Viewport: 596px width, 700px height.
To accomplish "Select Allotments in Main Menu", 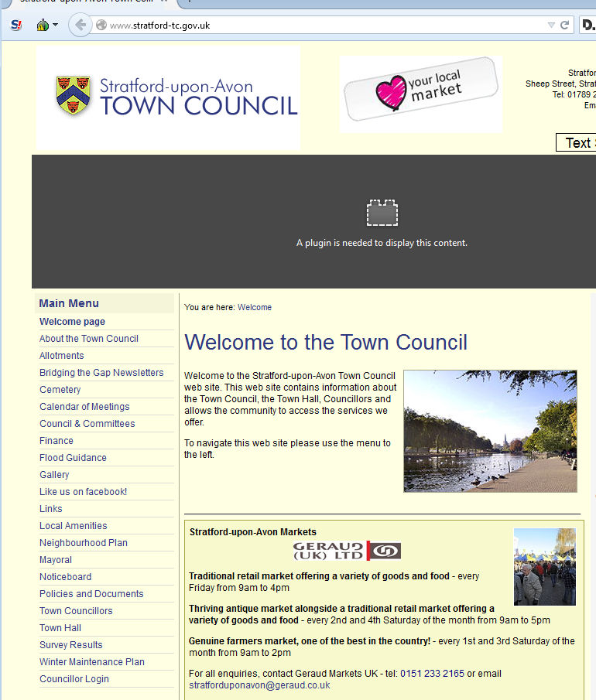I will (62, 355).
